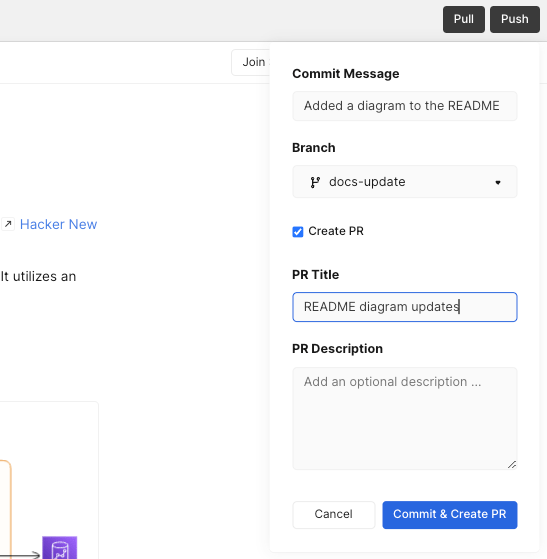The height and width of the screenshot is (559, 547).
Task: Expand branch list via the caret arrow
Action: tap(498, 183)
